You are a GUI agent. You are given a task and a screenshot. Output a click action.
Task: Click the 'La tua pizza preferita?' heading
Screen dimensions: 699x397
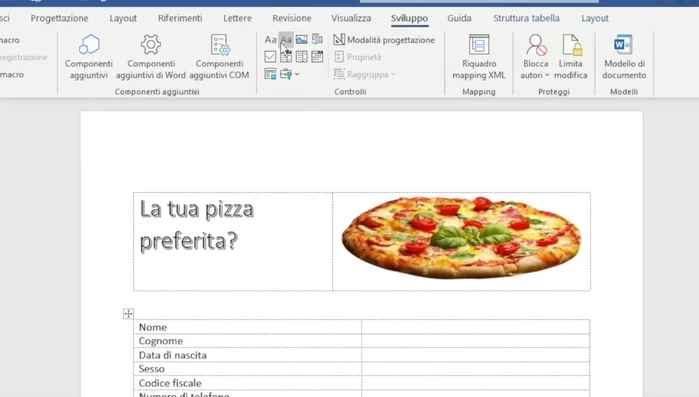pos(197,225)
